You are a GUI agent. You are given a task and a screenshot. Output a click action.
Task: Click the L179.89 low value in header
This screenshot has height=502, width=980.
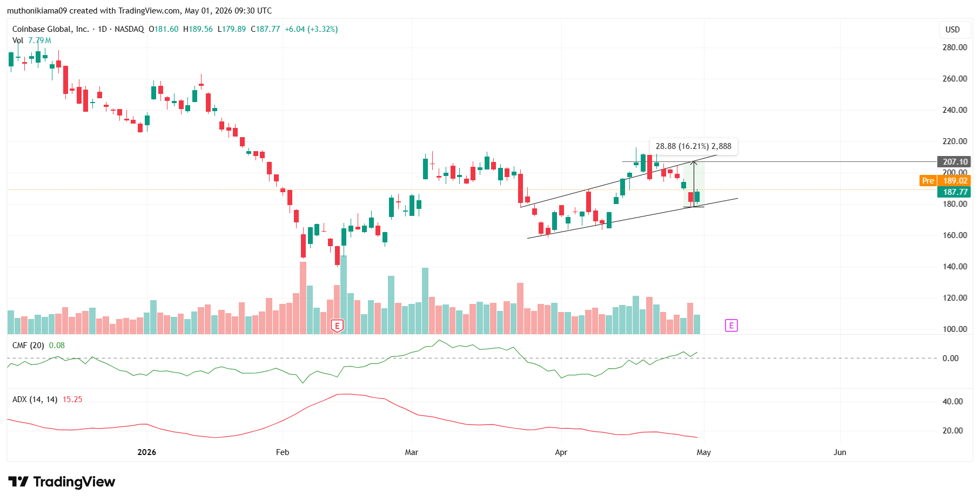coord(232,29)
